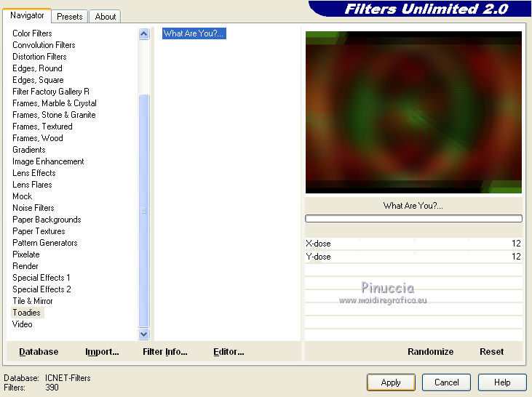Screen dimensions: 532x397
Task: Select the Lens Effects category
Action: [x=34, y=173]
